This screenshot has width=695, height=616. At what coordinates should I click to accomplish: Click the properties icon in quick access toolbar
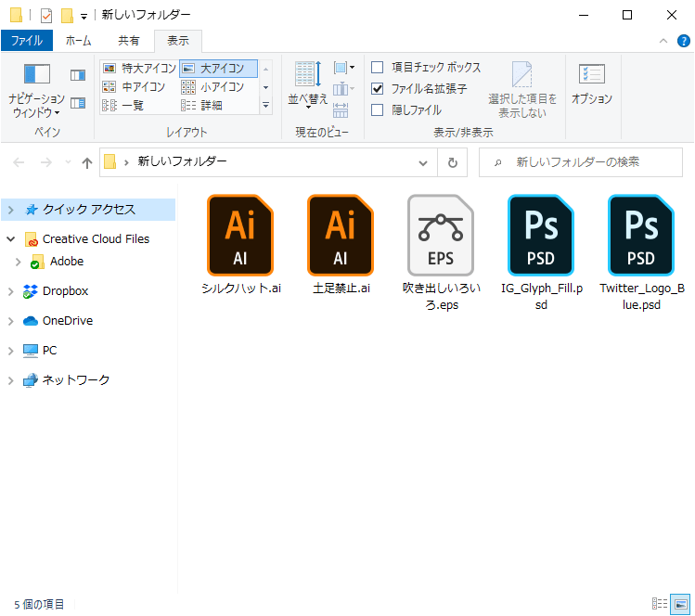pyautogui.click(x=46, y=16)
